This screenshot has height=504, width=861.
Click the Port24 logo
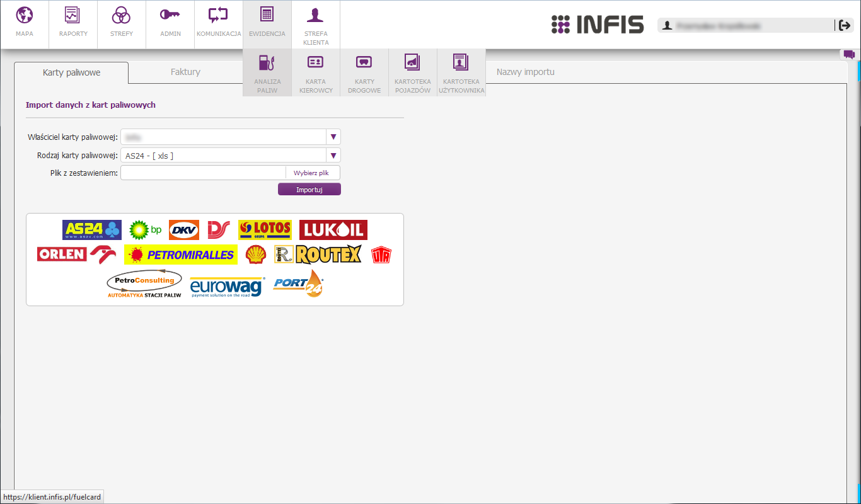coord(298,283)
